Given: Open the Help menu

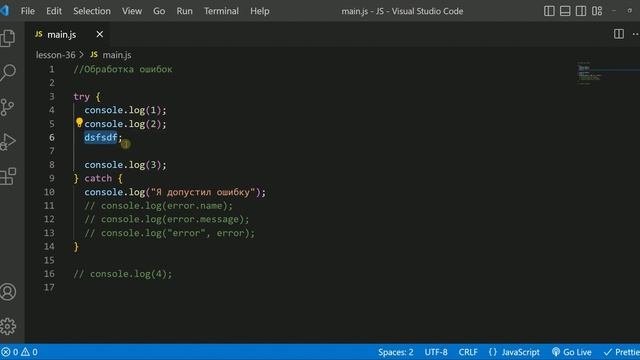Looking at the screenshot, I should click(260, 11).
